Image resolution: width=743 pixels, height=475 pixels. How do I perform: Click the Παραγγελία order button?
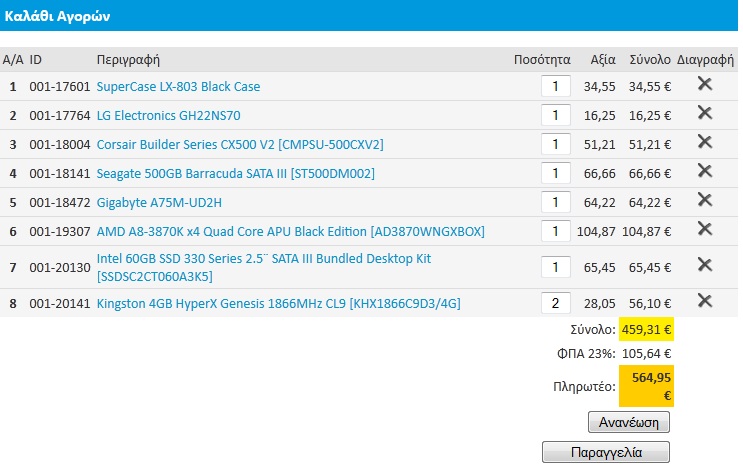606,452
